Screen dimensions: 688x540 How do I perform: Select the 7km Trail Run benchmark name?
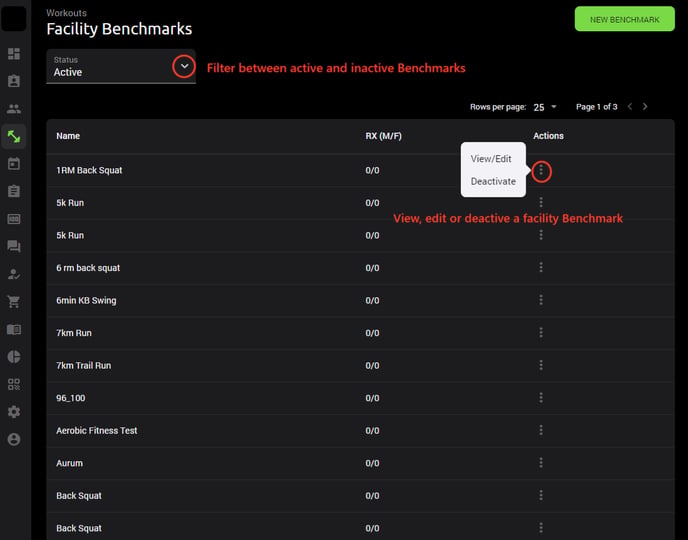[x=84, y=365]
